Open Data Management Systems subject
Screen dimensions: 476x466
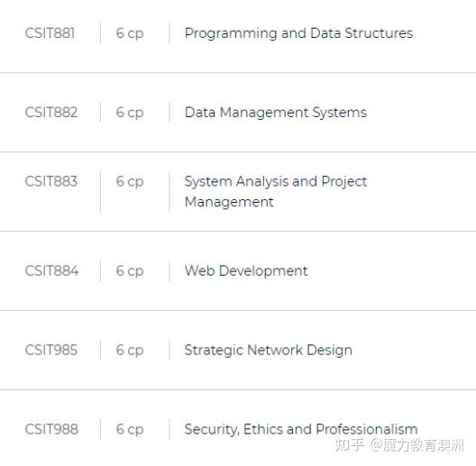point(276,113)
